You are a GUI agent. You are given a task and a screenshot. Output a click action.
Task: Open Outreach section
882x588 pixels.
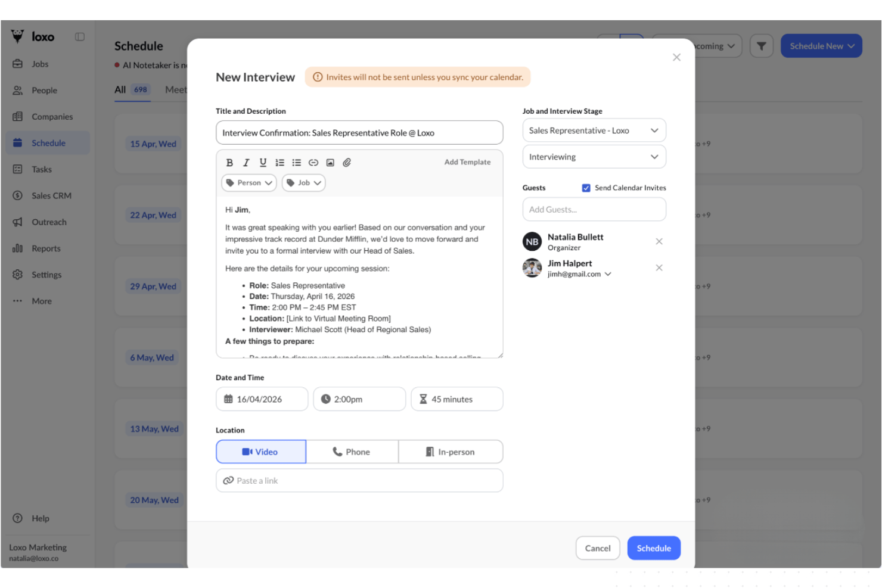(48, 222)
